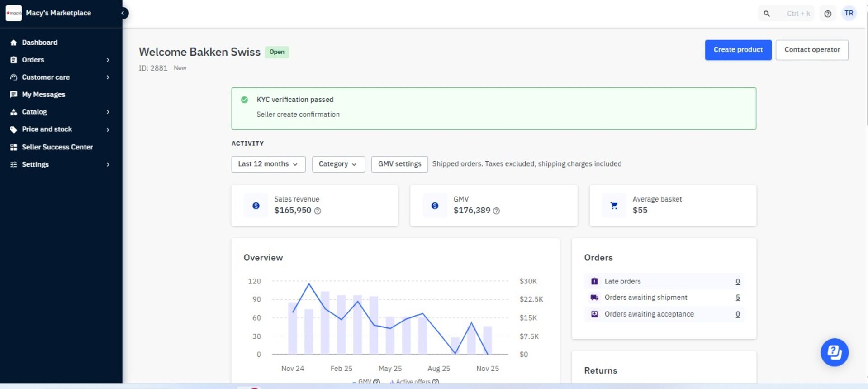This screenshot has width=868, height=389.
Task: Open the Category filter dropdown
Action: coord(338,164)
